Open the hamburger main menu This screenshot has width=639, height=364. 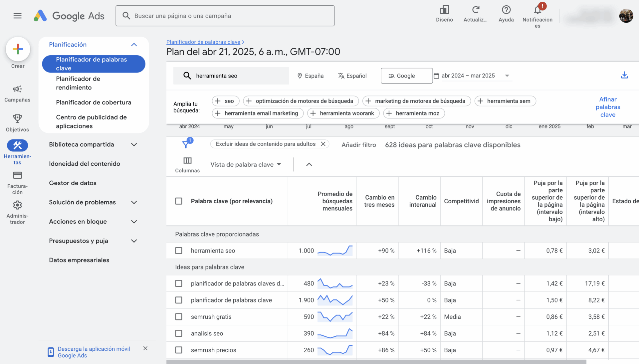pyautogui.click(x=17, y=16)
